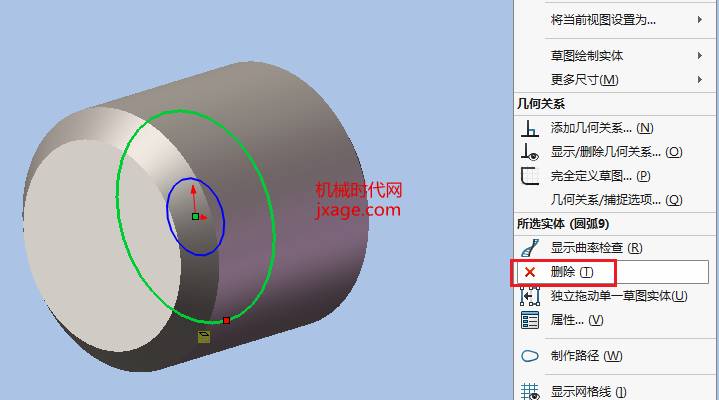Choose 完全定义草图... (P)
This screenshot has height=400, width=719.
600,176
